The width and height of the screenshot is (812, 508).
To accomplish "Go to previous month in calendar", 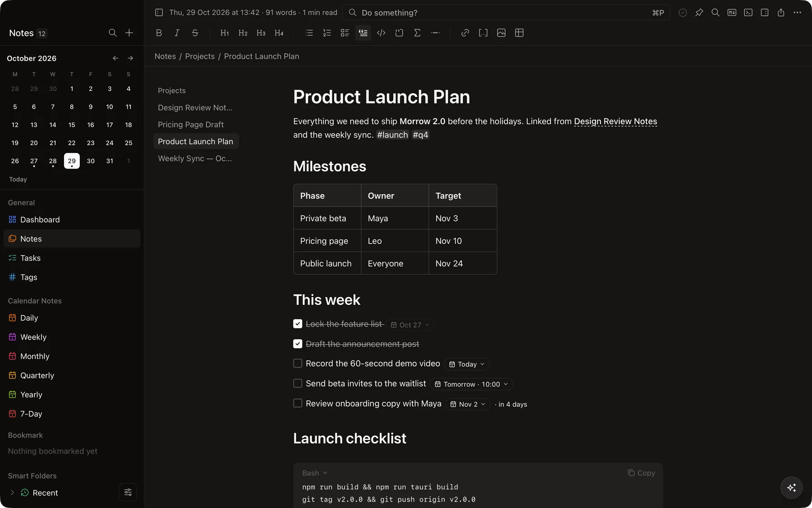I will (x=115, y=58).
